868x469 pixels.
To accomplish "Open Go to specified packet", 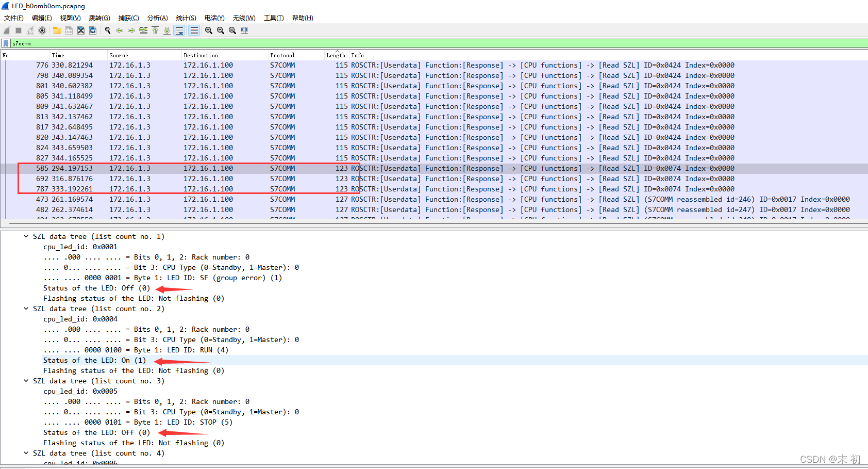I will (x=143, y=30).
